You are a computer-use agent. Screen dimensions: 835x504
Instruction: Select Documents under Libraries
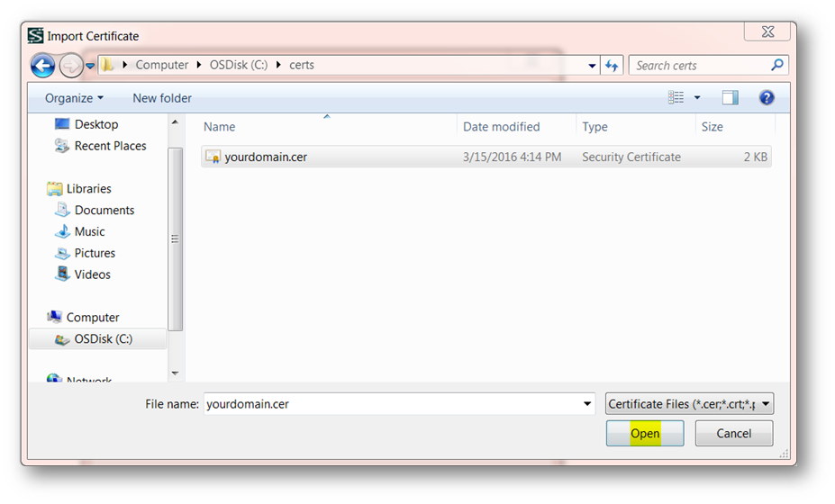(104, 210)
